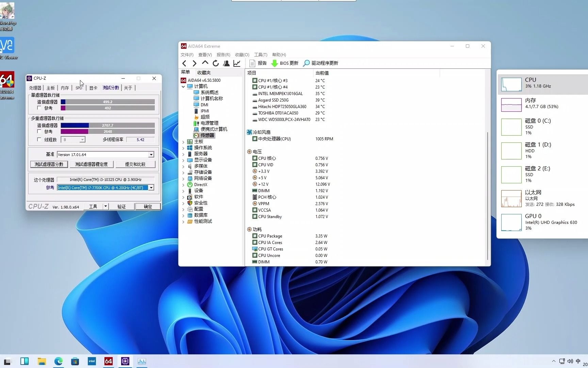Go back in AIDA64 toolbar

pos(184,63)
